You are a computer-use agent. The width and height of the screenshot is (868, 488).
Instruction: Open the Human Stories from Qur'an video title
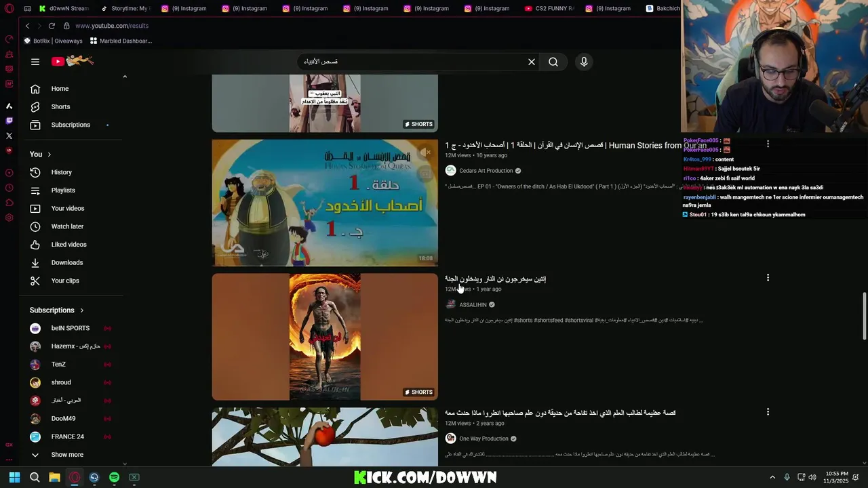[x=576, y=146]
